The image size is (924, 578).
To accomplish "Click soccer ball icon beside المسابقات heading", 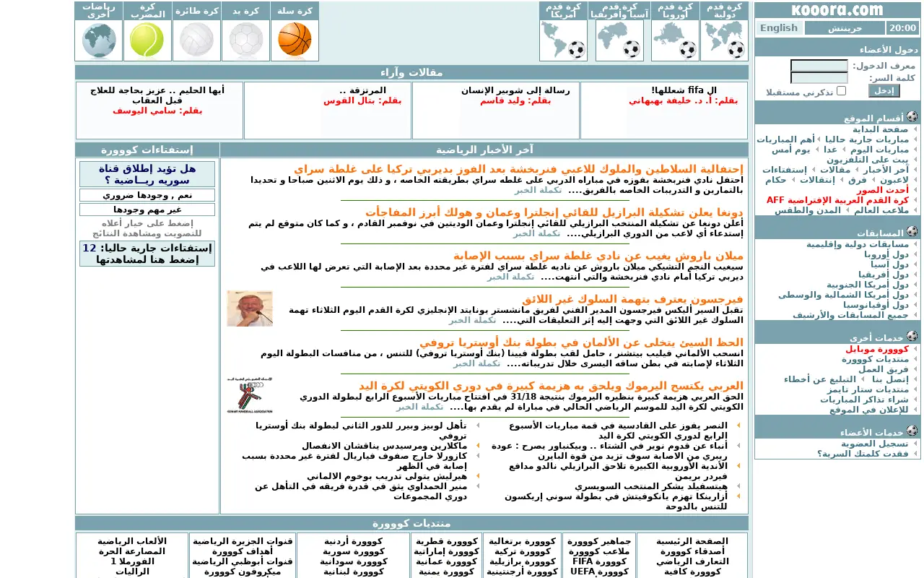I will click(912, 231).
